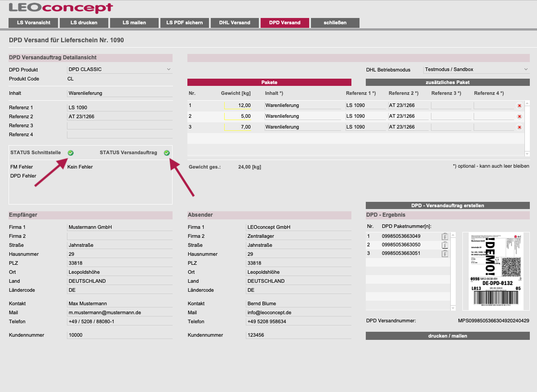Edit Empfänger Kontakt Max Mustermann
Screen dimensions: 537x392
[x=120, y=303]
